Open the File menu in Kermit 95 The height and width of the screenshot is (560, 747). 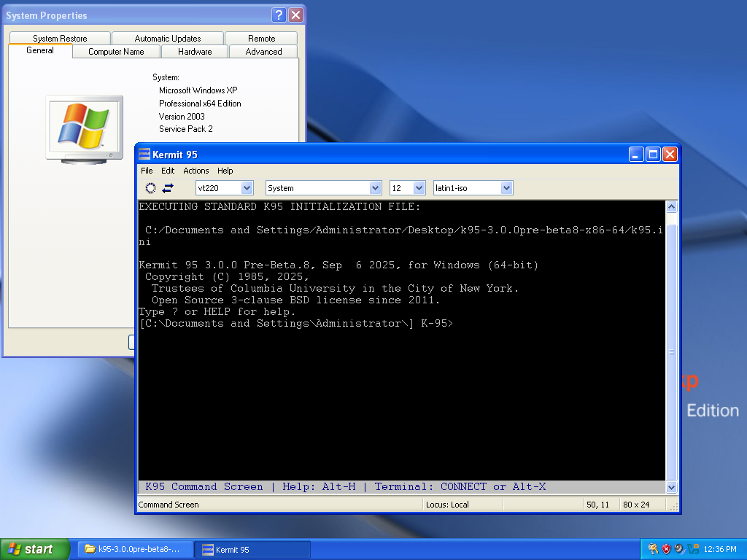point(147,171)
